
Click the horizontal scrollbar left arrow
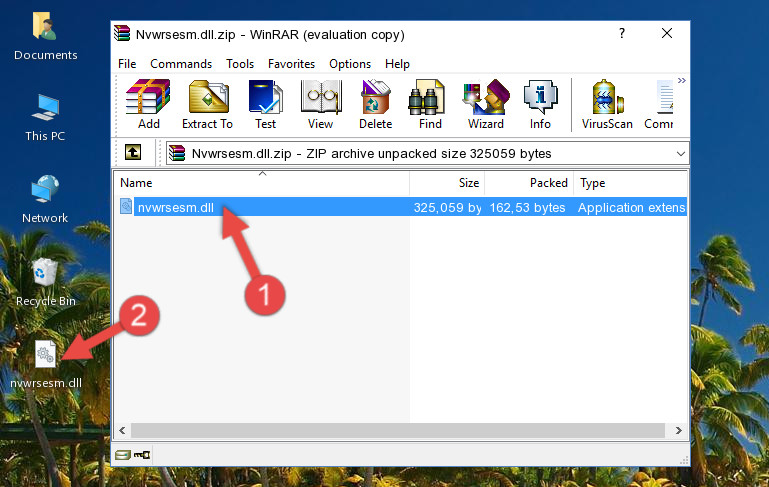(122, 431)
